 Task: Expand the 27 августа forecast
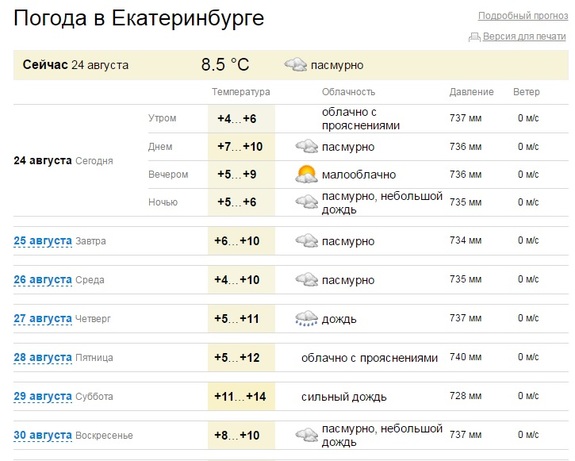[43, 319]
